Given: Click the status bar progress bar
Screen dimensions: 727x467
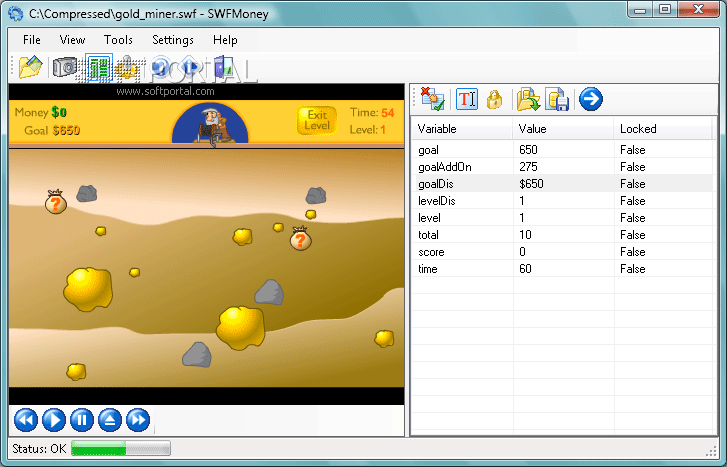Looking at the screenshot, I should (121, 448).
